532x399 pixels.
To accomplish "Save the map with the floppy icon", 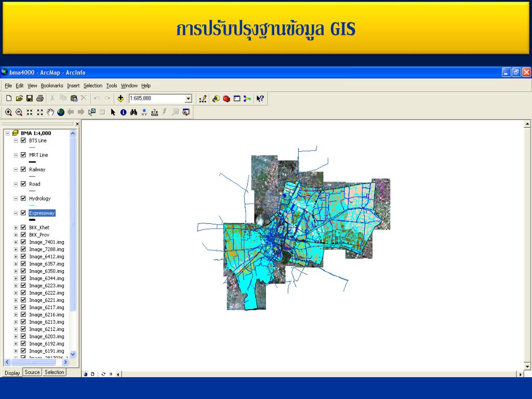I will 30,98.
